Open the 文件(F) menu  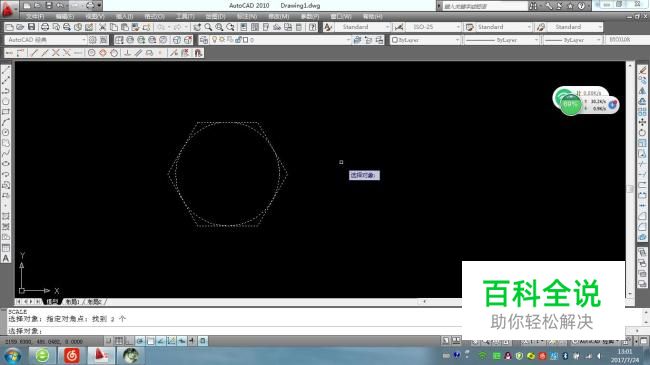tap(35, 16)
